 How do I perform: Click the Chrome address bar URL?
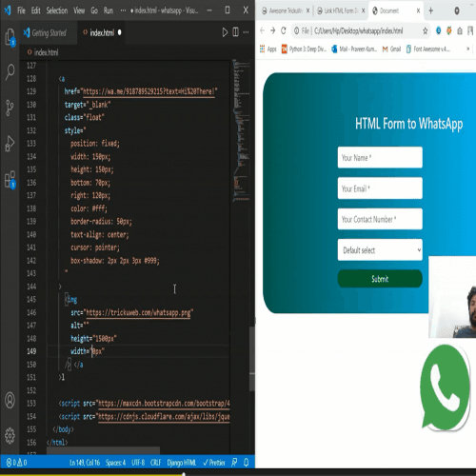pos(358,30)
